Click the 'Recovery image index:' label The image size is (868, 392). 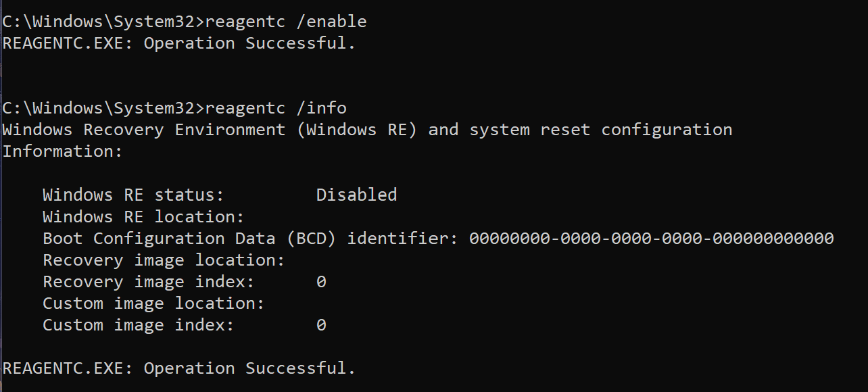(x=149, y=282)
